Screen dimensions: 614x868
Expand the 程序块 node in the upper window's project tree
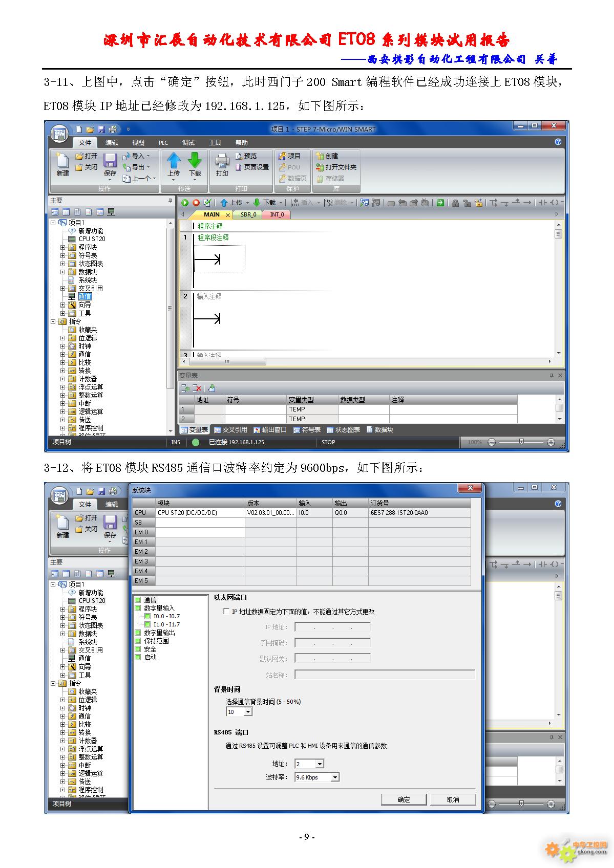63,247
